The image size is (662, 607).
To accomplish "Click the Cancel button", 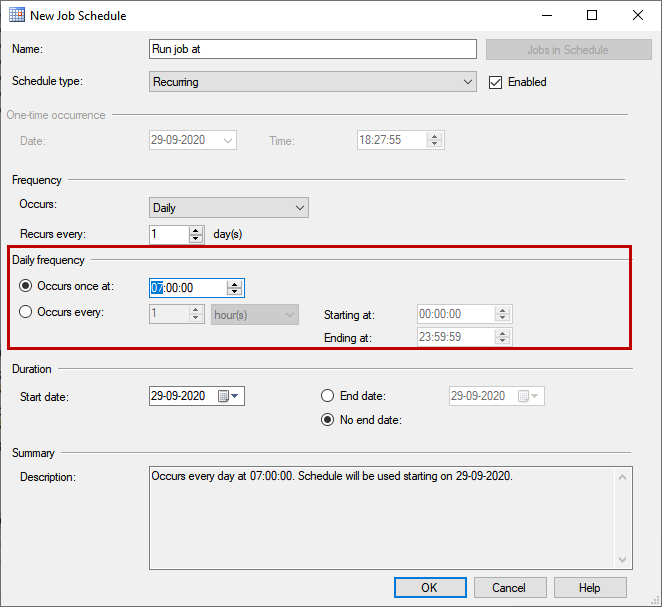I will coord(510,588).
